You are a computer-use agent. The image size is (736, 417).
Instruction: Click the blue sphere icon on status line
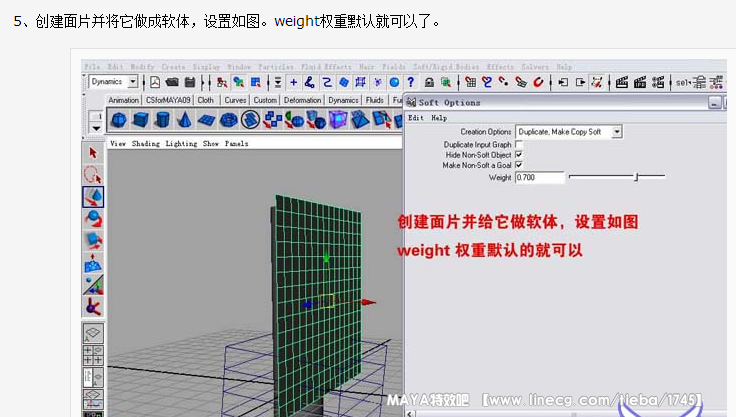click(x=394, y=83)
